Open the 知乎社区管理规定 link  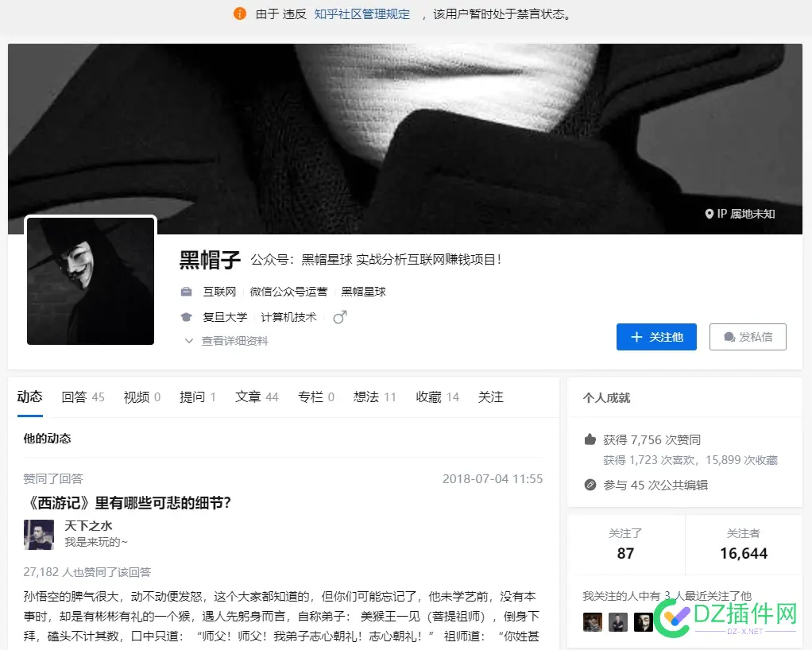362,14
